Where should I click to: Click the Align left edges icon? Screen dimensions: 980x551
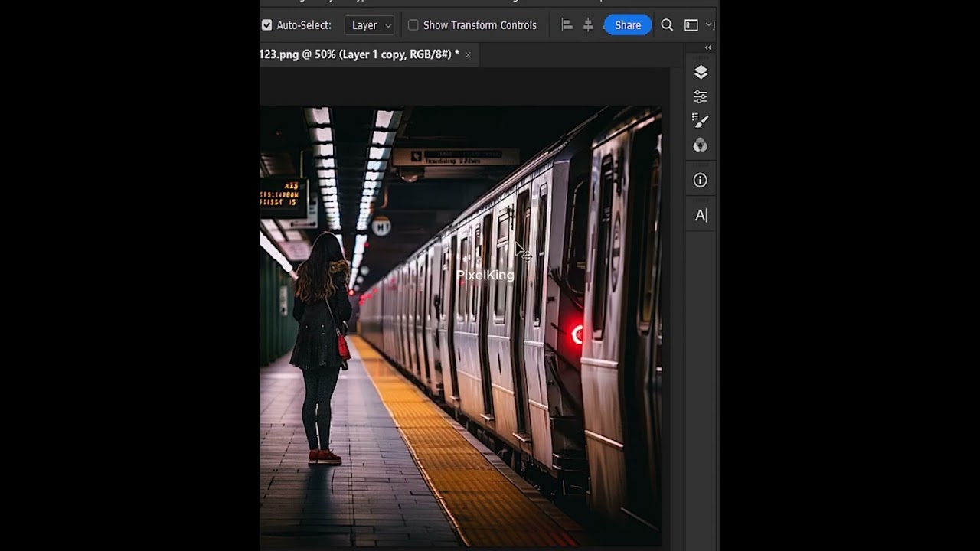click(x=567, y=25)
